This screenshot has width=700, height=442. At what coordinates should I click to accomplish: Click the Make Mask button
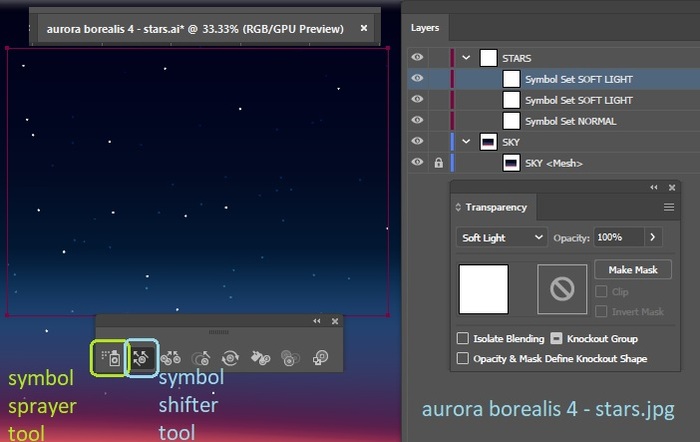click(632, 270)
